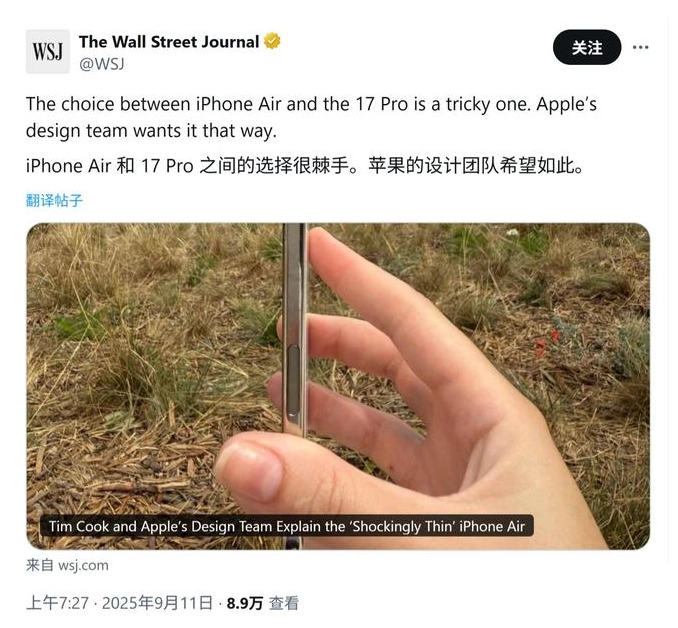Select the translated Chinese tweet text
Screen dimensions: 678x628
tap(305, 166)
